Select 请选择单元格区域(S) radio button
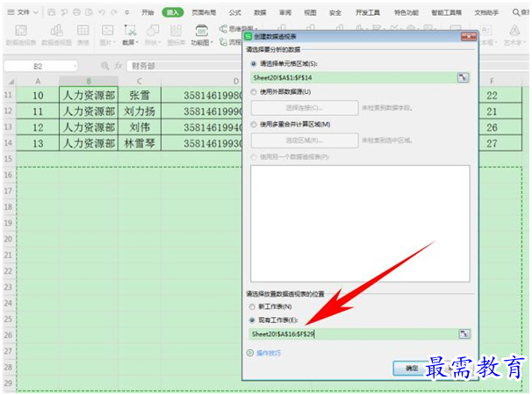Screen dimensions: 532x395 pyautogui.click(x=253, y=64)
